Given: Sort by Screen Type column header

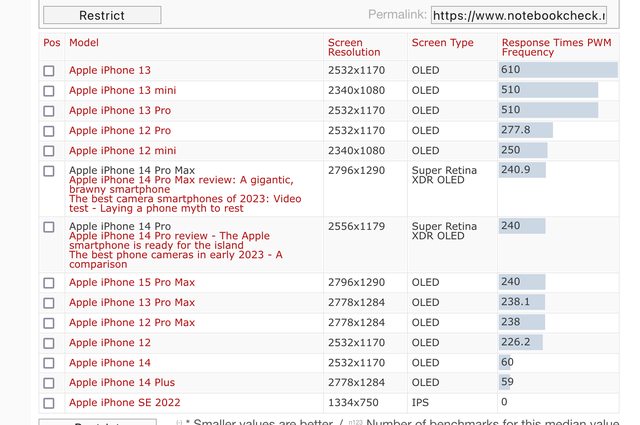Looking at the screenshot, I should pyautogui.click(x=442, y=43).
